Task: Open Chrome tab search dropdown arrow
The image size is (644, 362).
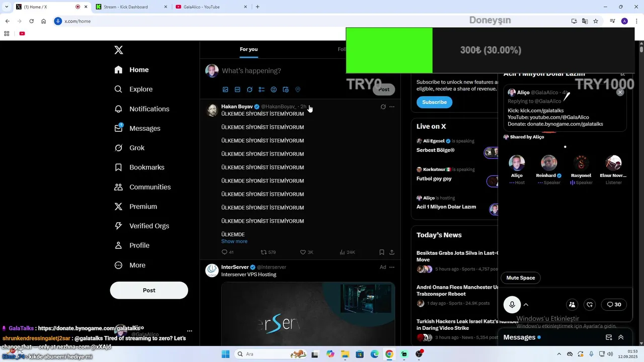Action: coord(7,7)
